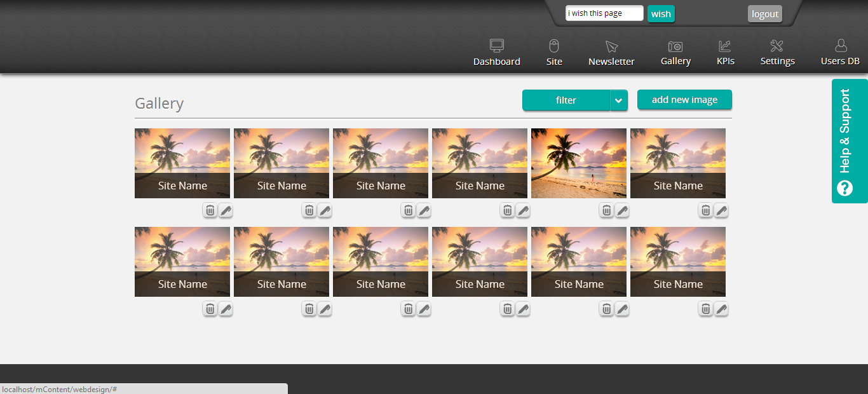Expand the filter dropdown arrow
Image resolution: width=868 pixels, height=394 pixels.
pos(618,100)
